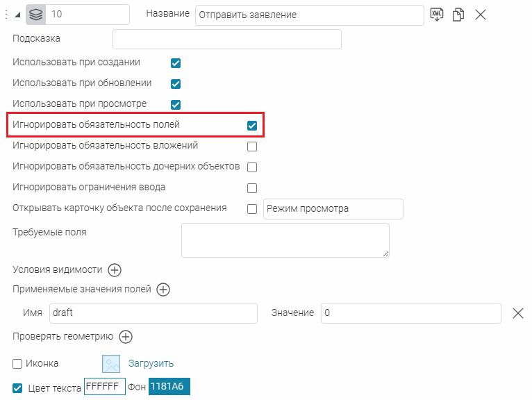Enable 'Игнорировать ограничения ввода' checkbox

point(252,188)
